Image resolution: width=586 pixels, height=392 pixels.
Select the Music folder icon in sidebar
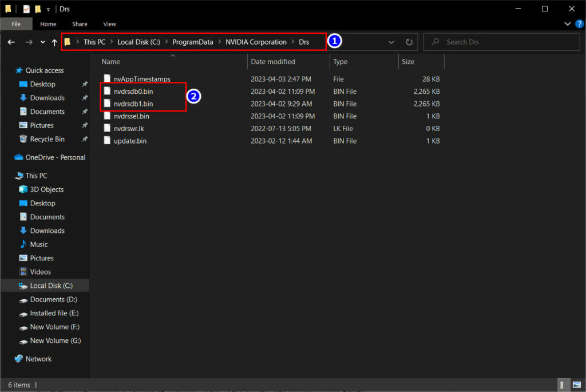tap(23, 244)
